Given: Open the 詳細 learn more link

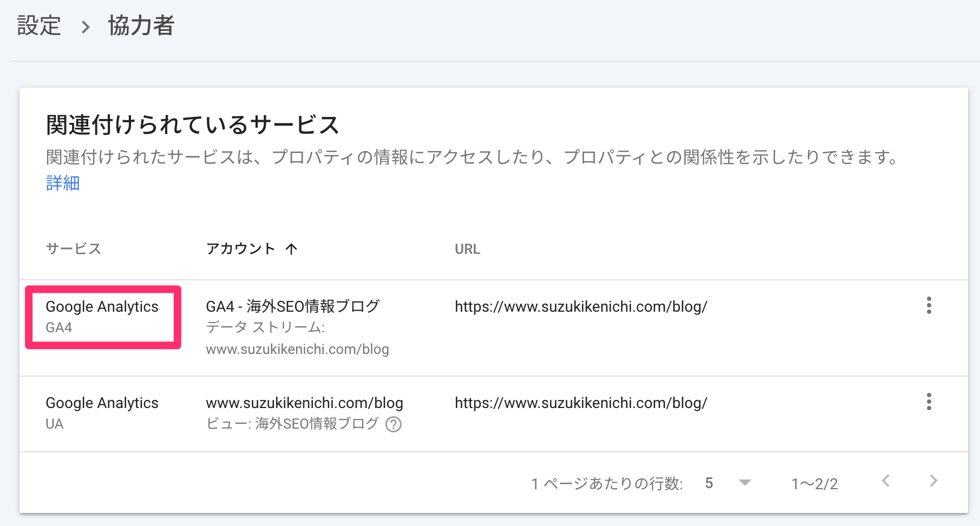Looking at the screenshot, I should 63,183.
